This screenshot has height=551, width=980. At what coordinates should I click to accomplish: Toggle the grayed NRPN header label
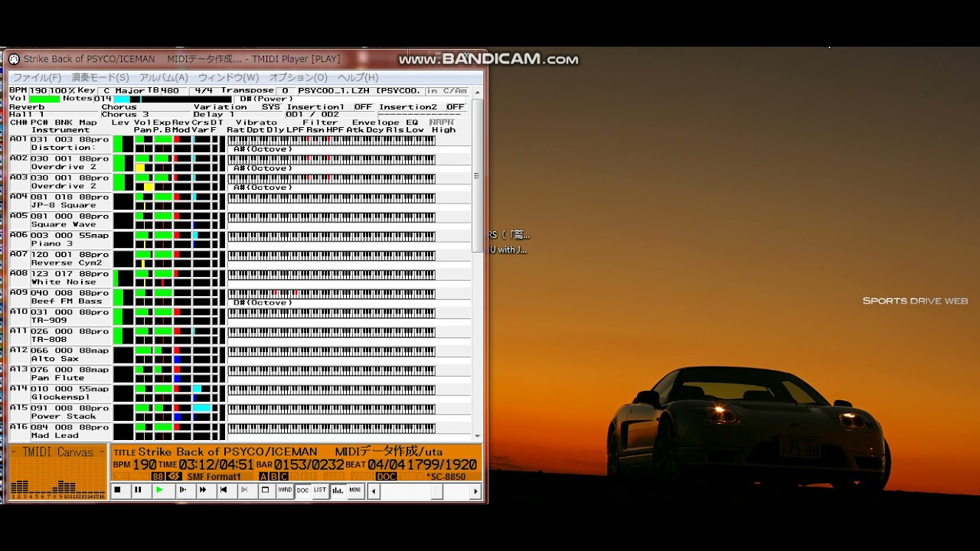click(442, 122)
